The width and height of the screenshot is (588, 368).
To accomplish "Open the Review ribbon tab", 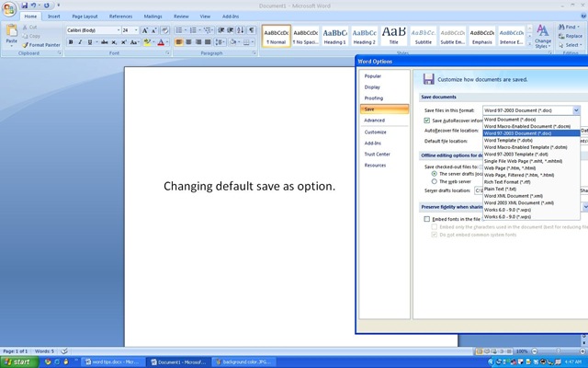I will 181,17.
